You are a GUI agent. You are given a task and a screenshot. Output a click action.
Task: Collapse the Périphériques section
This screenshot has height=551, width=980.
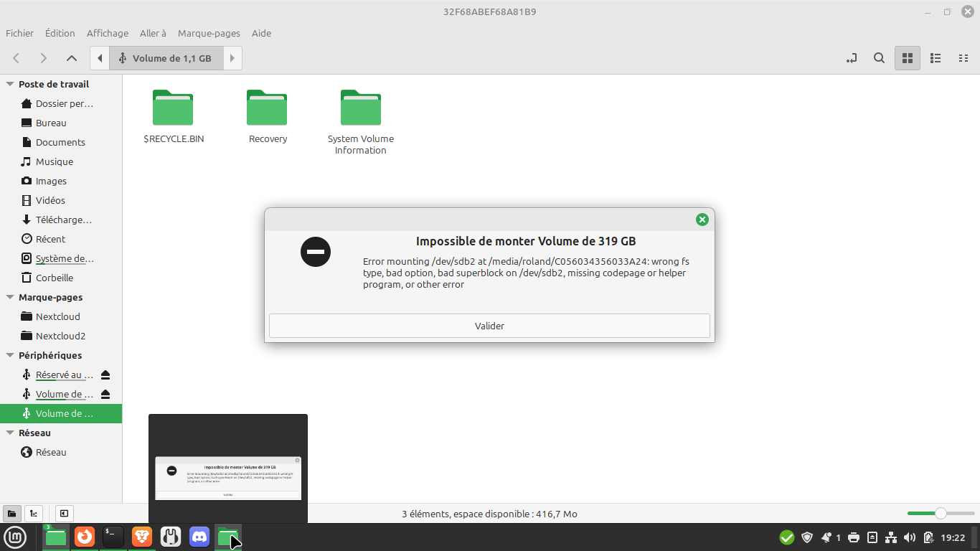click(x=10, y=355)
